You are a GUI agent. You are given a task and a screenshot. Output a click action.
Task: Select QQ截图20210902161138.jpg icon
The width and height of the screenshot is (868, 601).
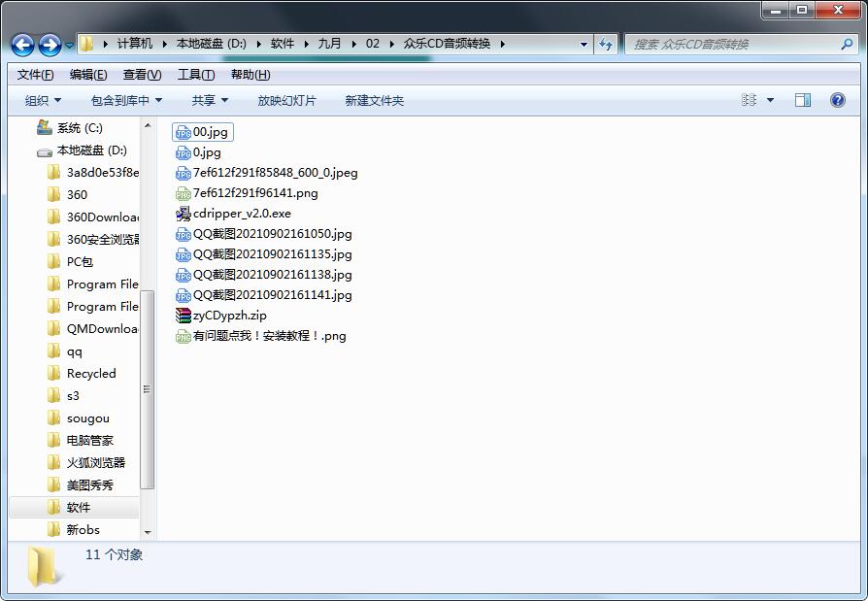tap(184, 275)
